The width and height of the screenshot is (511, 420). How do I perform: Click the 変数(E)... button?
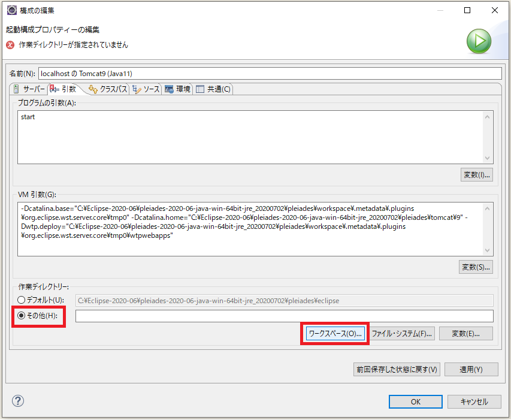click(465, 334)
